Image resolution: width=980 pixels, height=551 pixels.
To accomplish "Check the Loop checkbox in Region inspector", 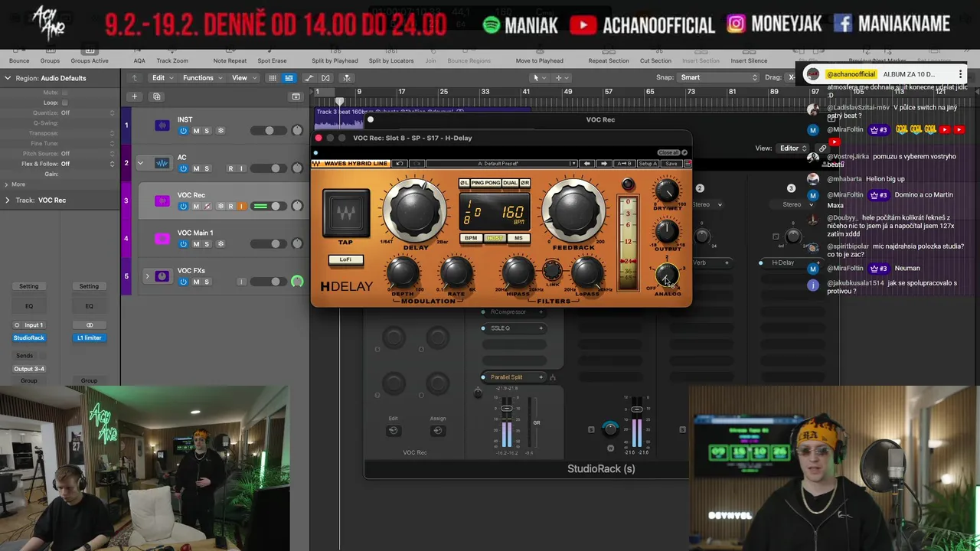I will pyautogui.click(x=64, y=103).
